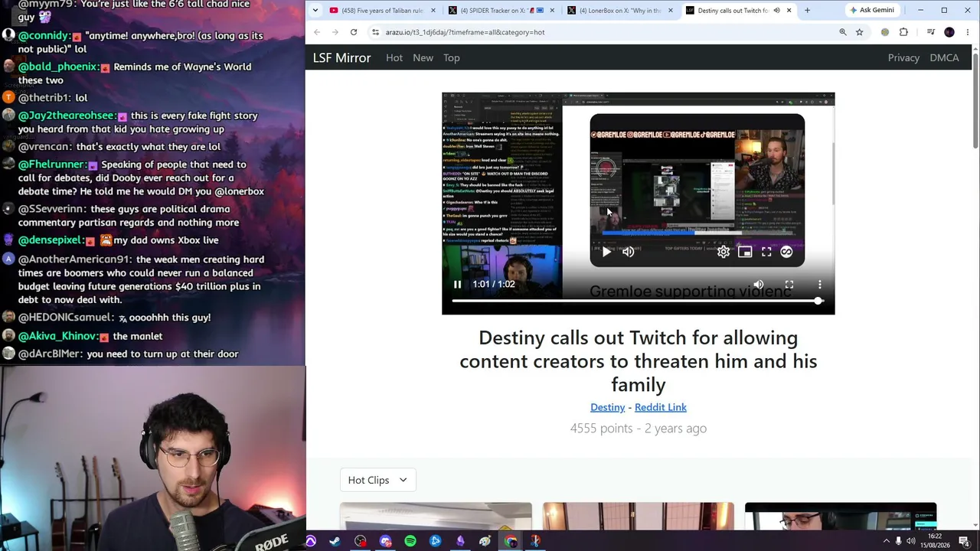980x551 pixels.
Task: Click the clip title heading text
Action: pyautogui.click(x=638, y=361)
